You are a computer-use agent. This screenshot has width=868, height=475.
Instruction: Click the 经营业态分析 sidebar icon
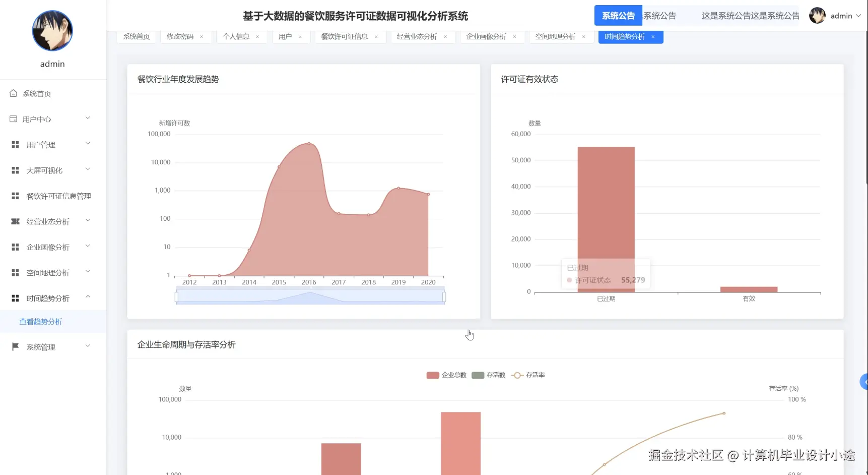(15, 221)
